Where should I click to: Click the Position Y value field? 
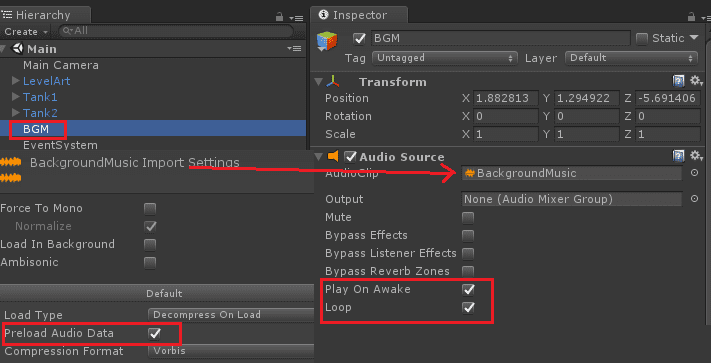coord(587,98)
